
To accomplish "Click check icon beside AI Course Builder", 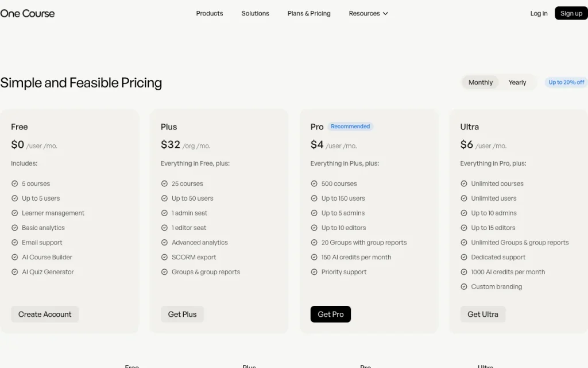I will [14, 257].
